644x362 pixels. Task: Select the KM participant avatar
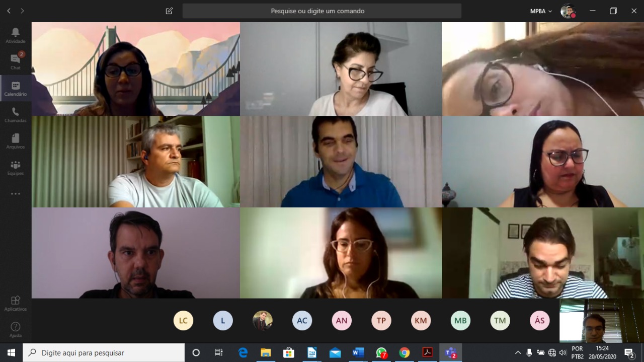(421, 321)
